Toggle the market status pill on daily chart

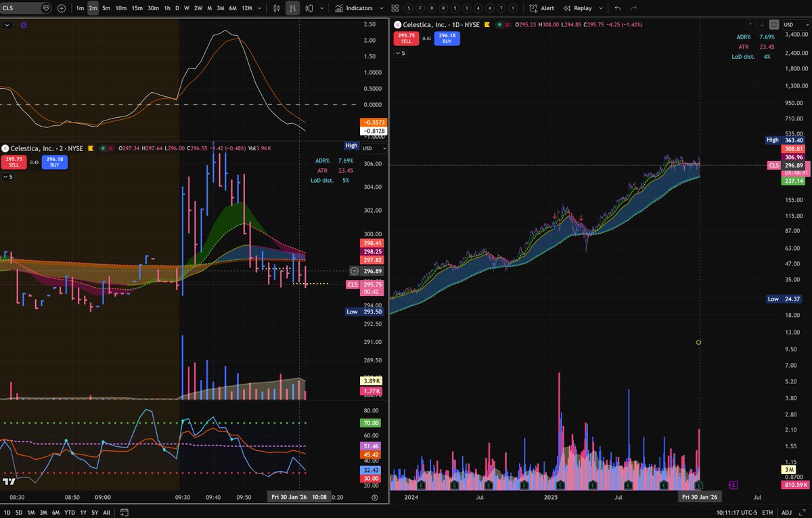[504, 25]
